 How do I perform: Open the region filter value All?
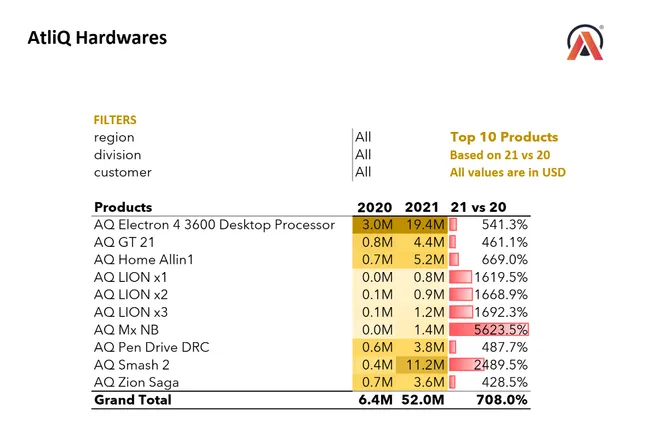coord(363,137)
